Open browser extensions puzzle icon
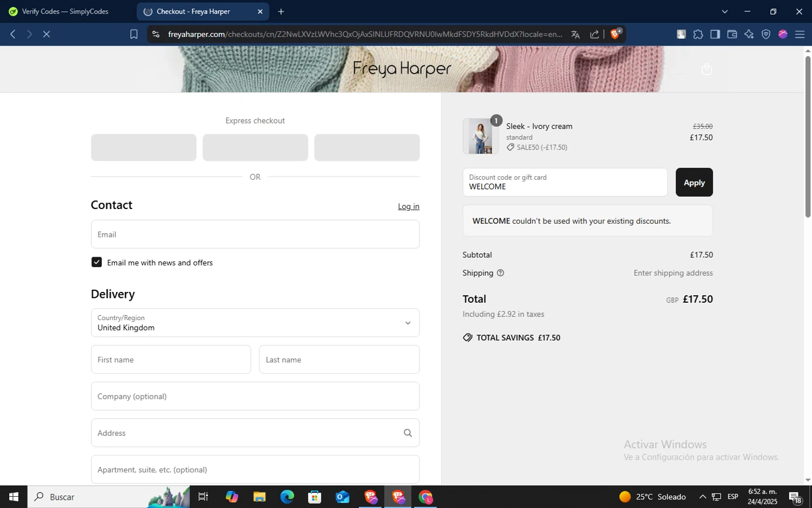This screenshot has height=508, width=812. pyautogui.click(x=698, y=34)
